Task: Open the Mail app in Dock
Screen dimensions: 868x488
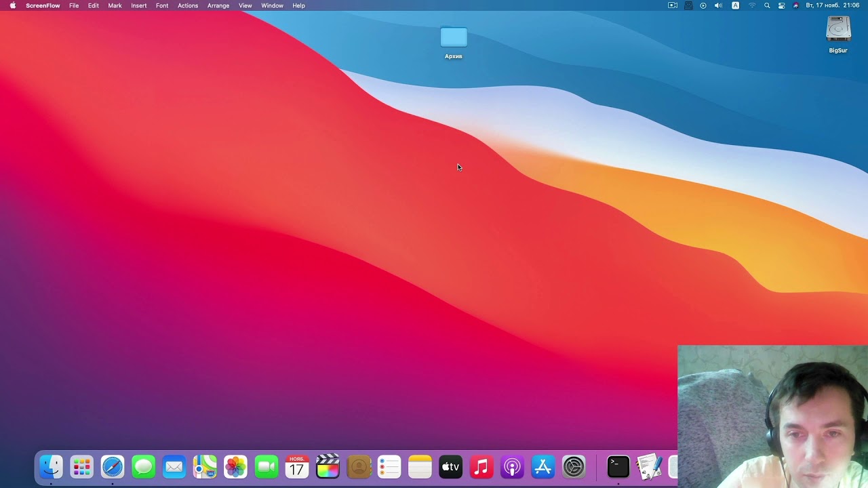Action: coord(174,466)
